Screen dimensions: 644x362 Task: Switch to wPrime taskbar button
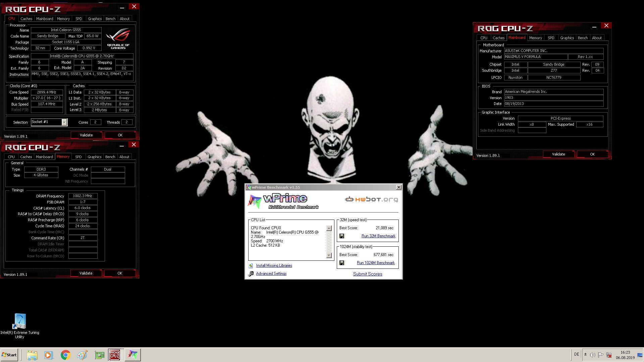132,355
